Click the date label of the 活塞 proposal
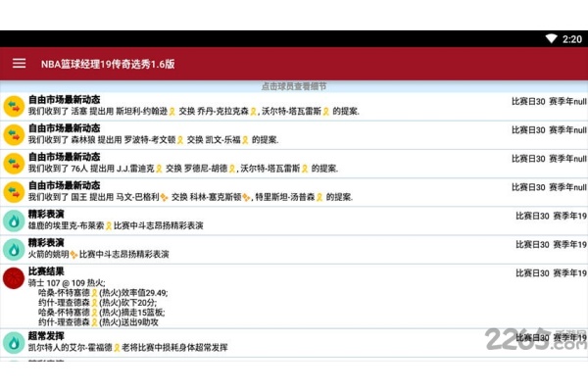This screenshot has height=392, width=588. [549, 101]
